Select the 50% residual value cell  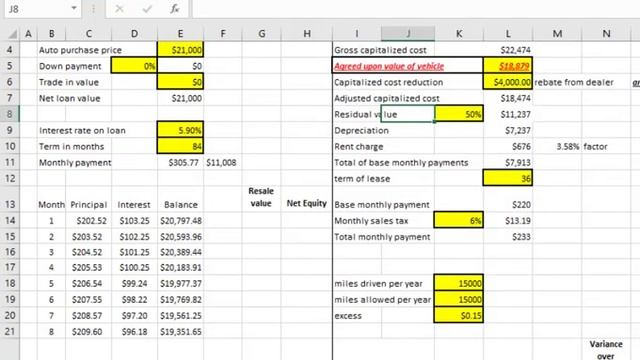click(459, 114)
